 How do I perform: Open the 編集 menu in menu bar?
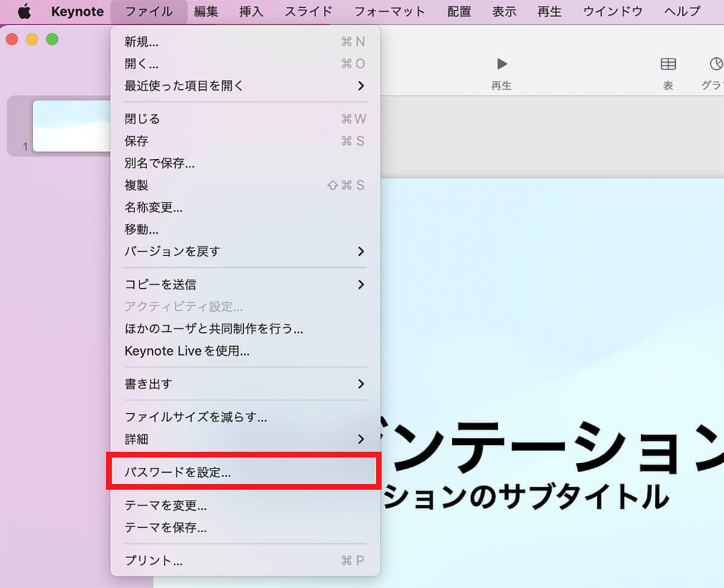(206, 11)
